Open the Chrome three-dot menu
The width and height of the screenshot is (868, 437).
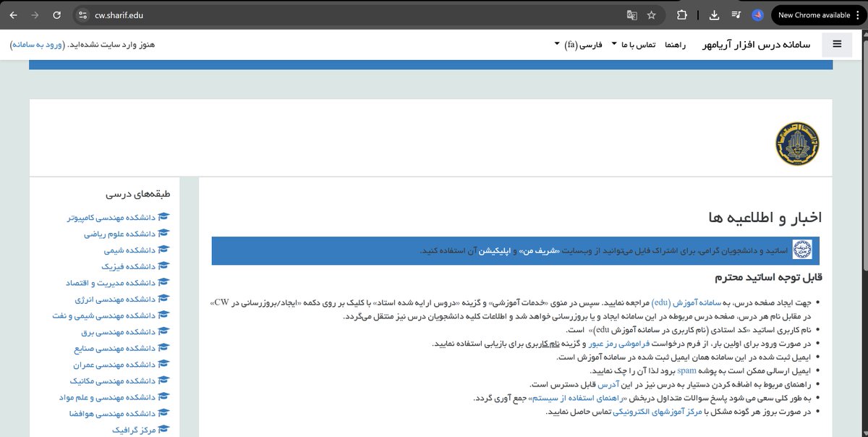pyautogui.click(x=858, y=14)
